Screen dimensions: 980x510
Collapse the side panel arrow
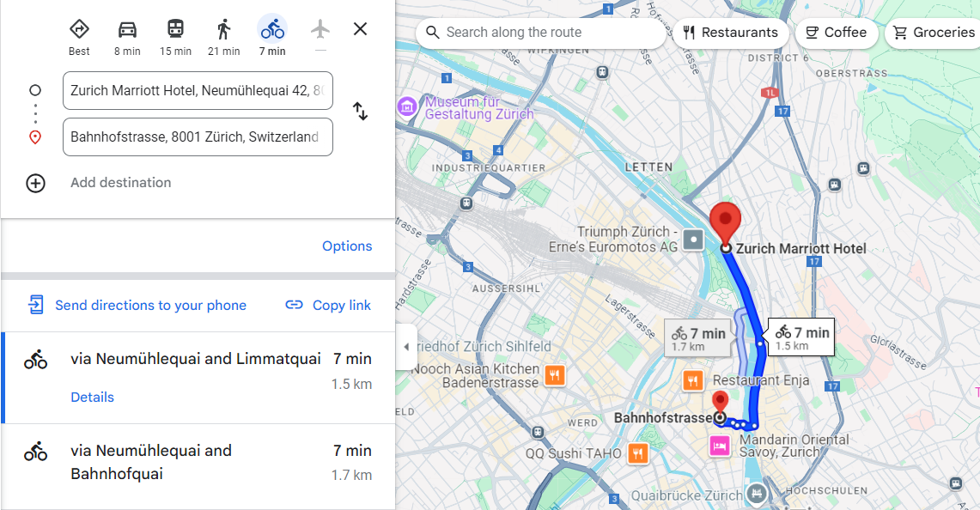(x=406, y=347)
